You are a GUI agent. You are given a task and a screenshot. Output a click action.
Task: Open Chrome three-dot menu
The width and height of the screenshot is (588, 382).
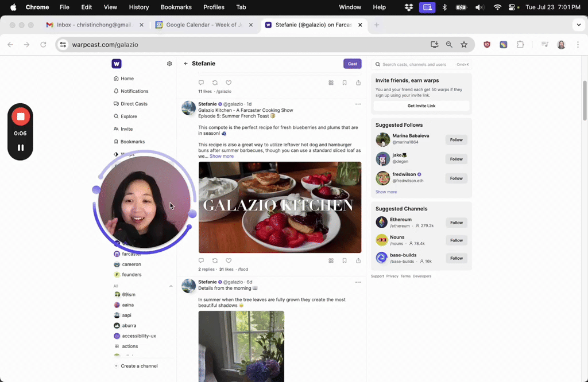click(x=578, y=45)
